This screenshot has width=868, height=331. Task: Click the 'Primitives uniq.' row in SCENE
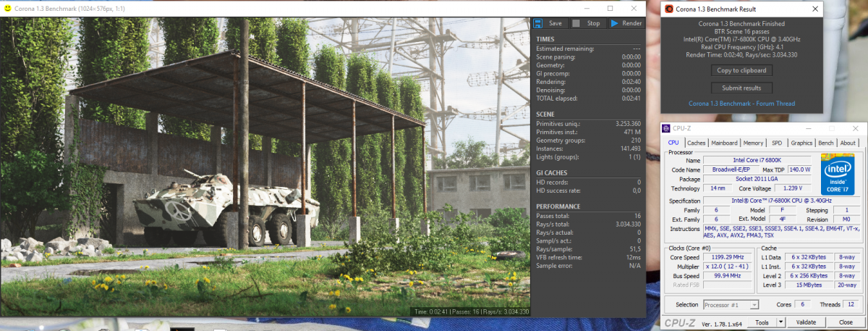588,123
